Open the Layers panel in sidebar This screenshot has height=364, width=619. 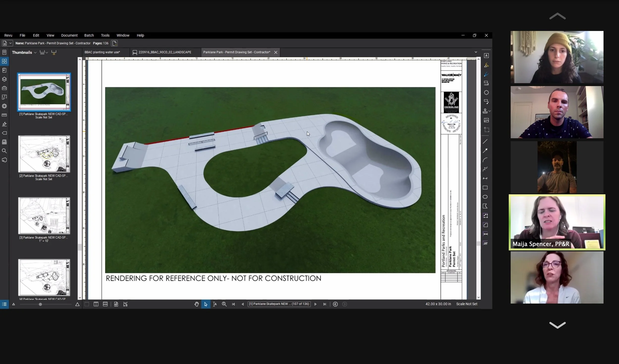tap(4, 79)
